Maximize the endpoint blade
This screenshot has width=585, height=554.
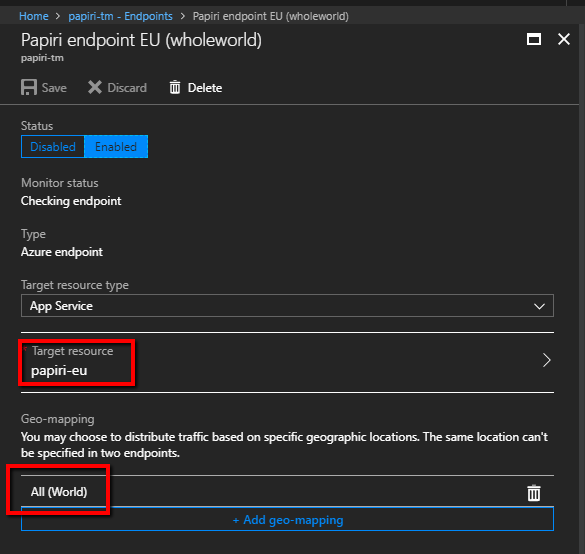[534, 39]
